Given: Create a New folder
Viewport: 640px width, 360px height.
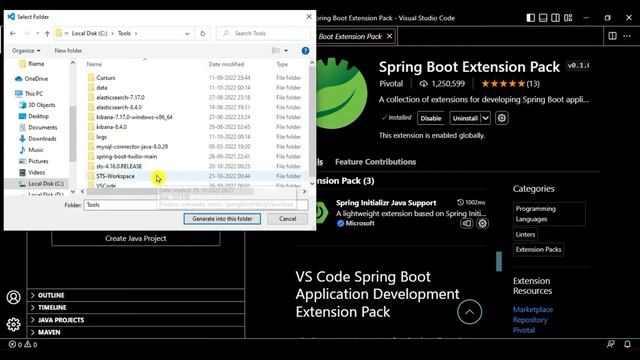Looking at the screenshot, I should (68, 51).
